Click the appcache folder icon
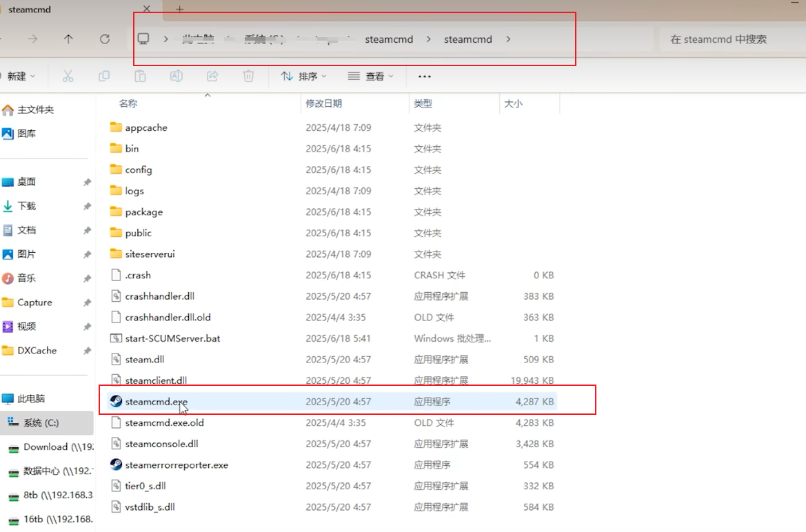The height and width of the screenshot is (532, 806). (x=116, y=127)
